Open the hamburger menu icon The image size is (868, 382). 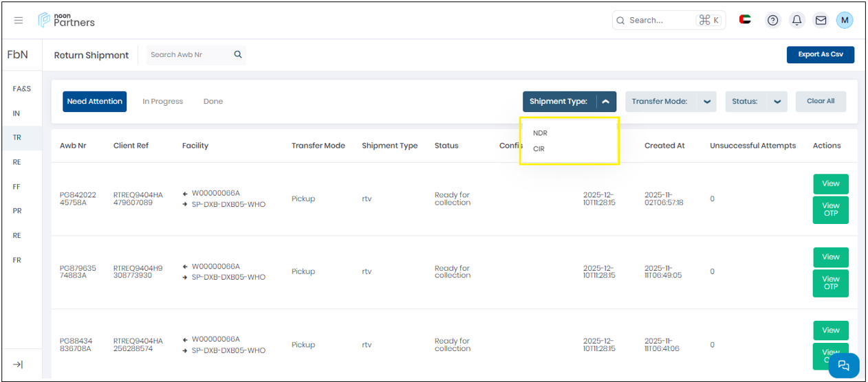(x=19, y=21)
